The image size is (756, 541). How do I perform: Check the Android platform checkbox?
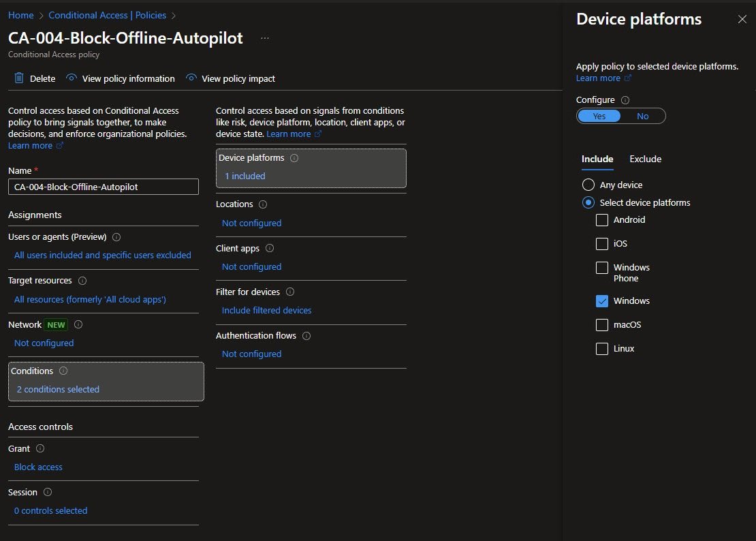click(x=602, y=220)
